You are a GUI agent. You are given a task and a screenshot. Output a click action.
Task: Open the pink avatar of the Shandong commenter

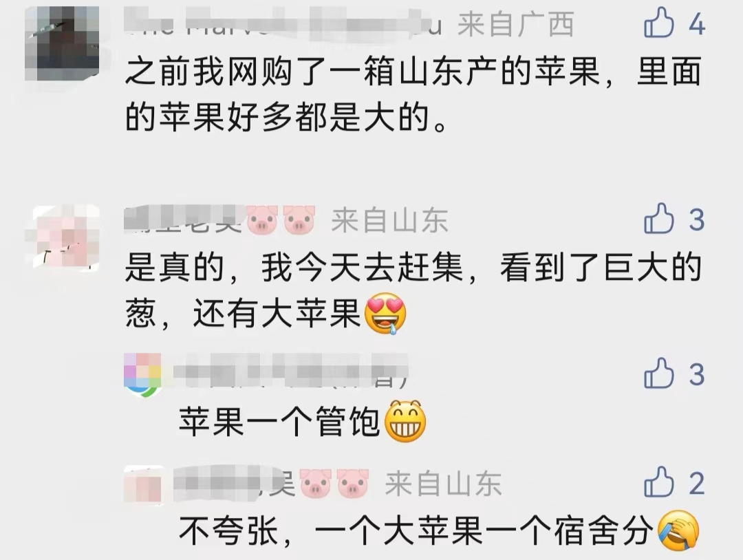(66, 238)
